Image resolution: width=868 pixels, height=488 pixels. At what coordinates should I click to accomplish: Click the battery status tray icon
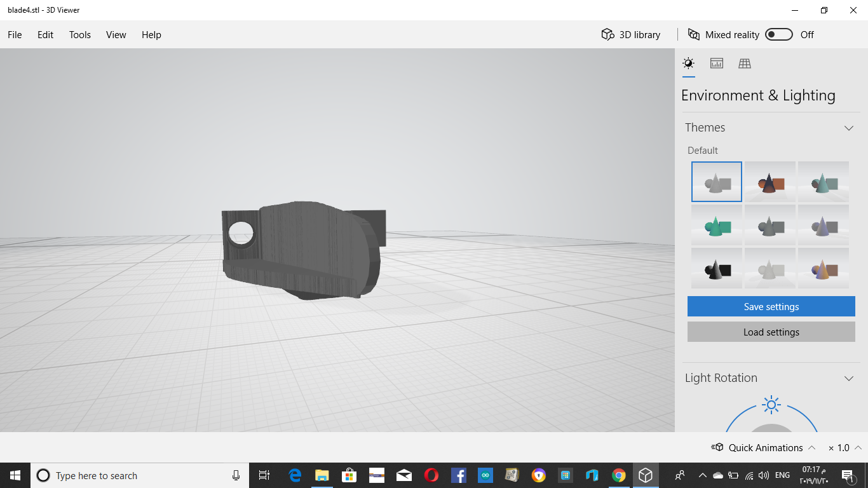[x=733, y=475]
